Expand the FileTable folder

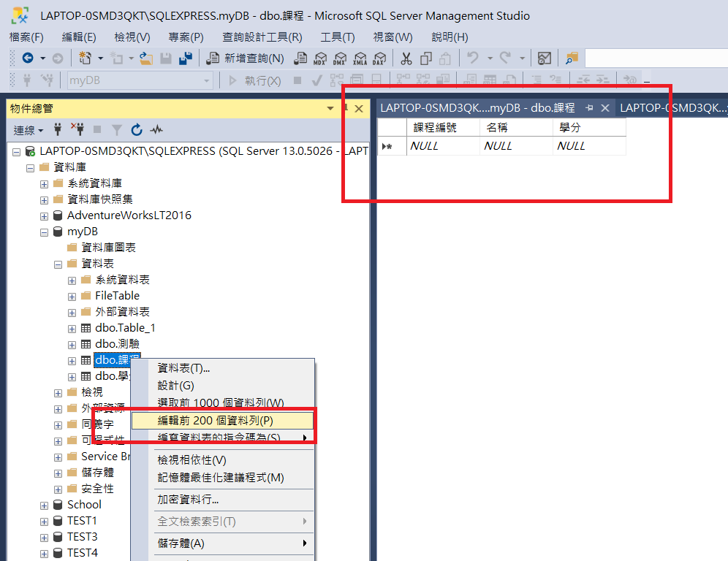coord(72,297)
